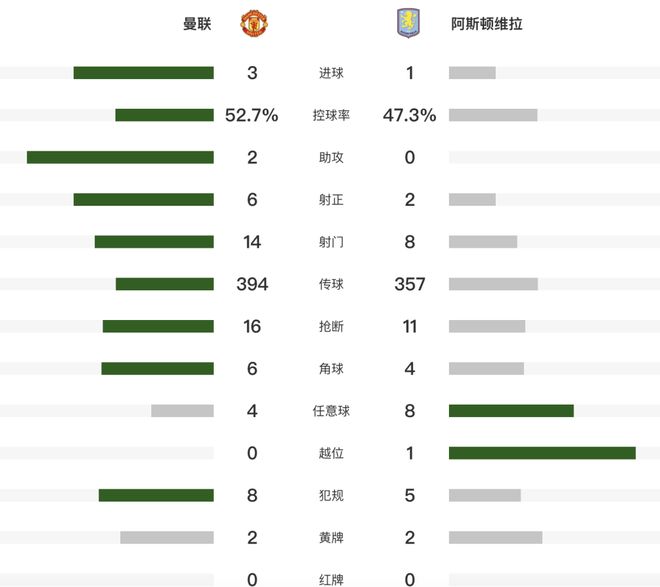
Task: Click the 射正 stat label
Action: point(331,200)
